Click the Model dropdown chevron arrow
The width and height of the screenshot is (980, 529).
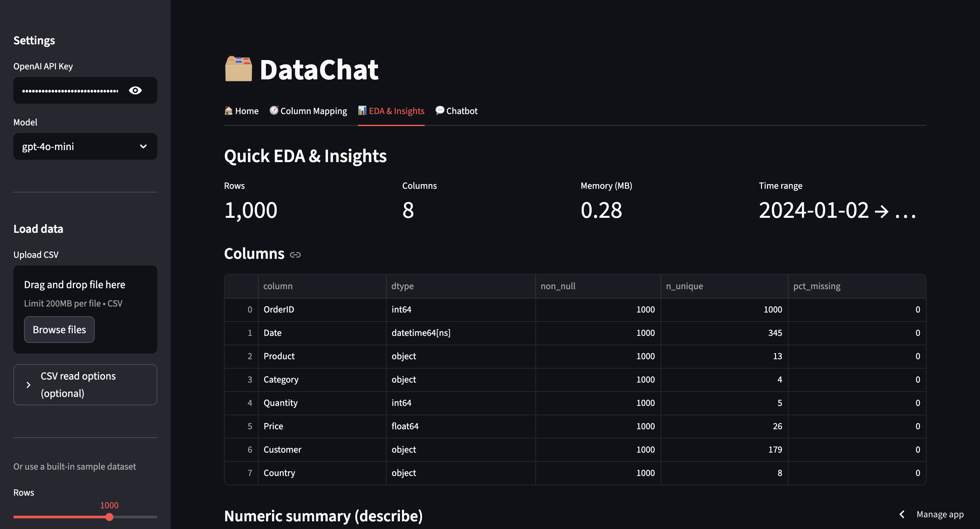[143, 146]
